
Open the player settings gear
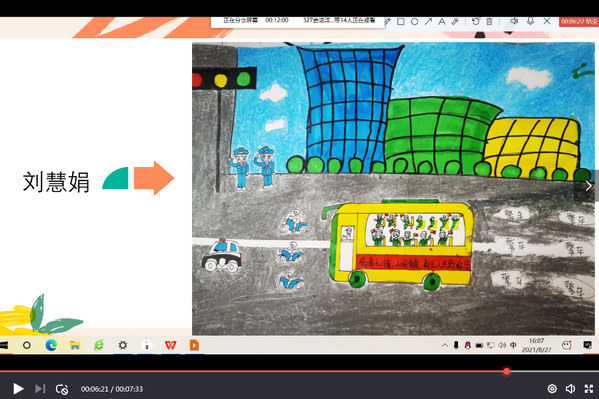pos(552,389)
